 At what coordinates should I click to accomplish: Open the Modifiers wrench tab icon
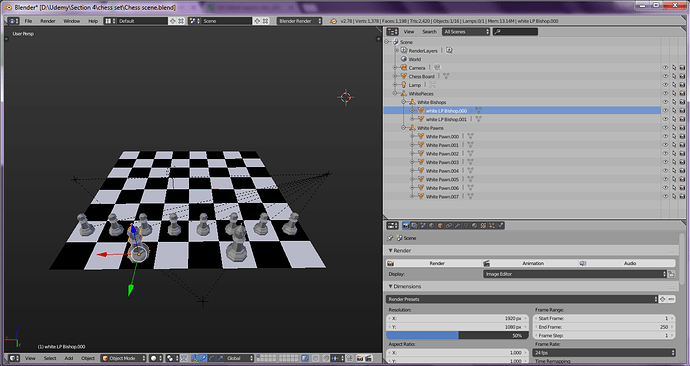457,226
